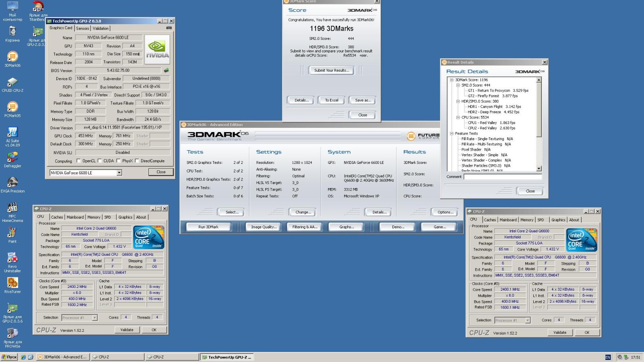Collapse the CPU Score: 5534 tree node
Viewport: 644px width, 362px height.
coord(458,118)
